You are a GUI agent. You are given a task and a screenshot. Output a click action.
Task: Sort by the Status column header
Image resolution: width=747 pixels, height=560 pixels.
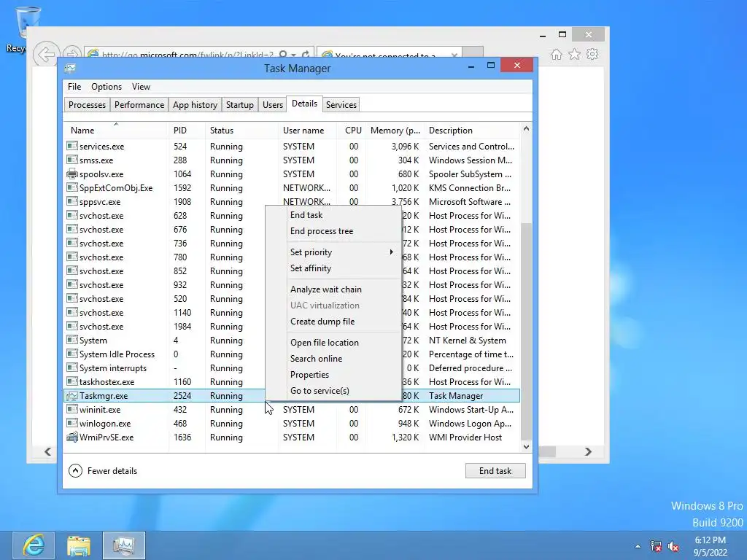pos(241,131)
